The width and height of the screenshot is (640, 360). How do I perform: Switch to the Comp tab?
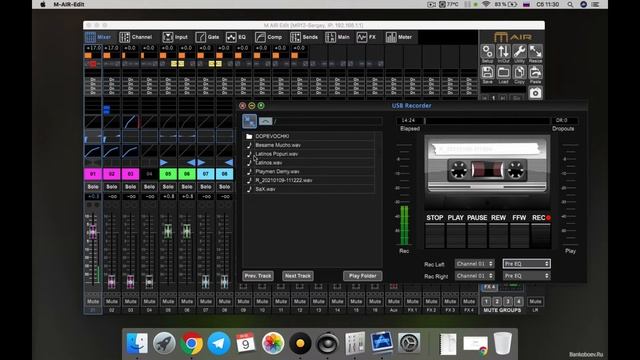(269, 37)
